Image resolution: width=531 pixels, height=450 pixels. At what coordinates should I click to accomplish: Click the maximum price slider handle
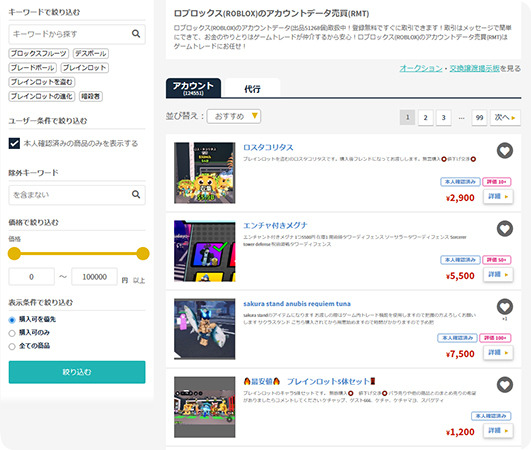[x=143, y=254]
